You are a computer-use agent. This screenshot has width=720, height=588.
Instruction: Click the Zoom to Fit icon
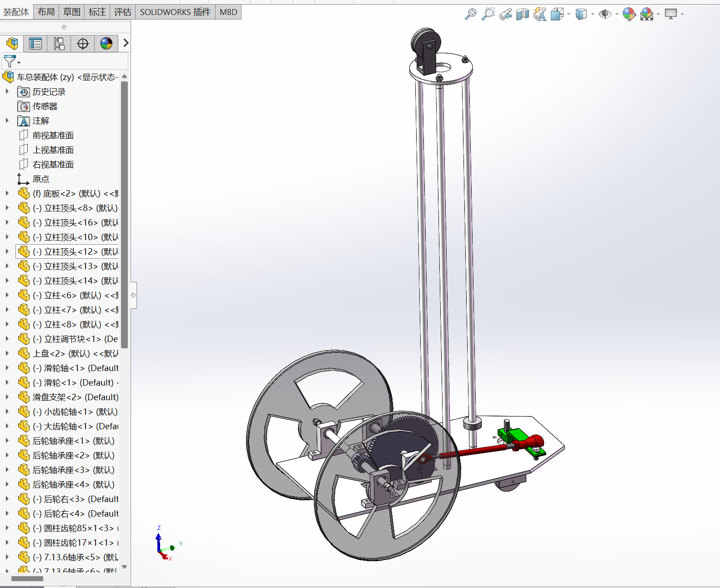[x=471, y=14]
